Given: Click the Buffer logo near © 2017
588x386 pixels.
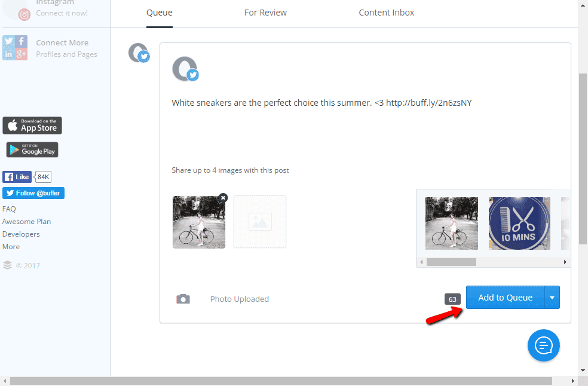Looking at the screenshot, I should pos(8,265).
